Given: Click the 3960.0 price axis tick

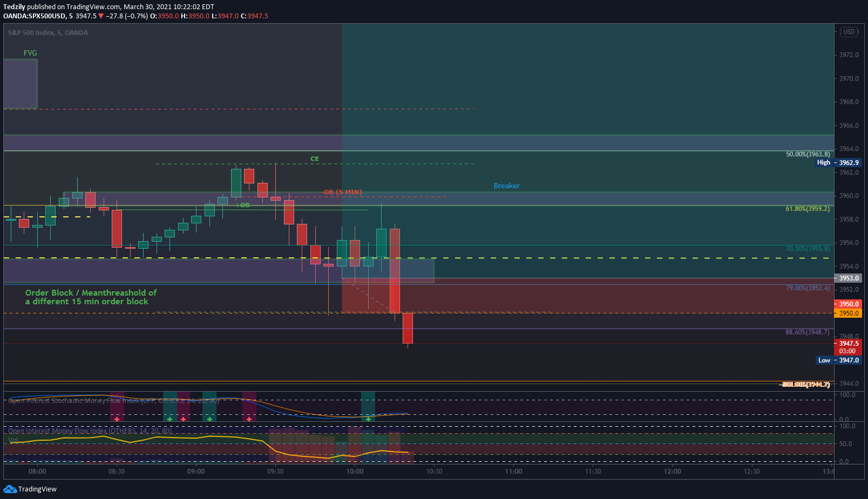Looking at the screenshot, I should pyautogui.click(x=849, y=196).
